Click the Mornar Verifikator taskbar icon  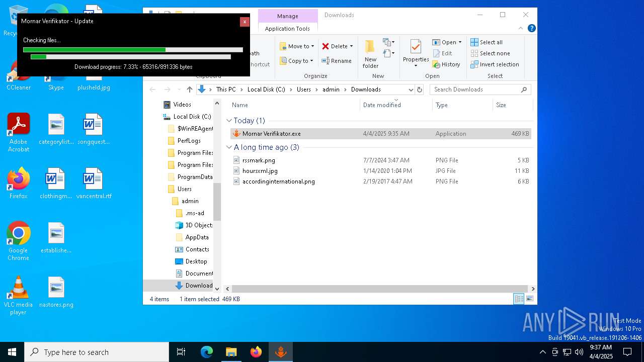point(281,352)
